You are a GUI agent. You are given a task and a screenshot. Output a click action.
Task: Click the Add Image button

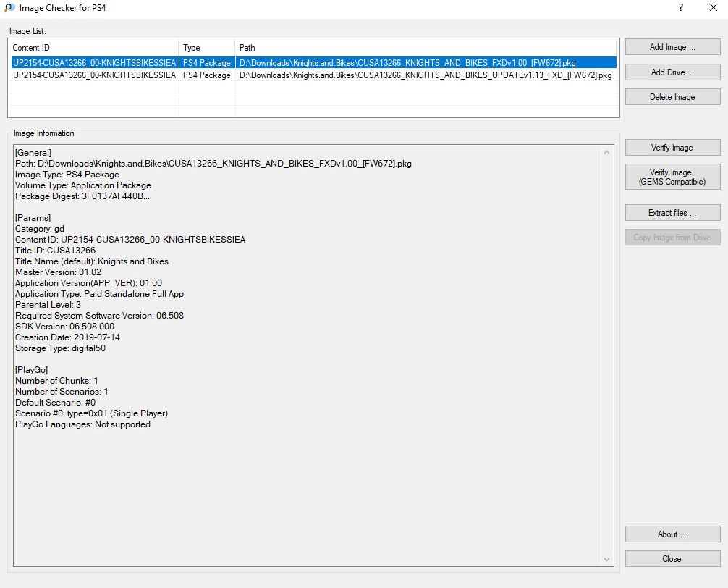point(672,47)
